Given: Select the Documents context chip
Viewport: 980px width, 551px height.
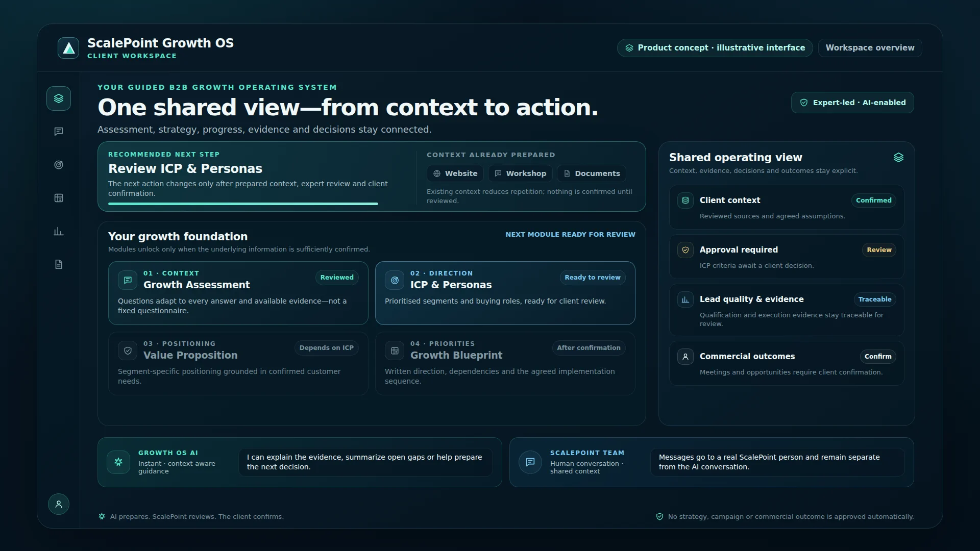Looking at the screenshot, I should (x=592, y=173).
